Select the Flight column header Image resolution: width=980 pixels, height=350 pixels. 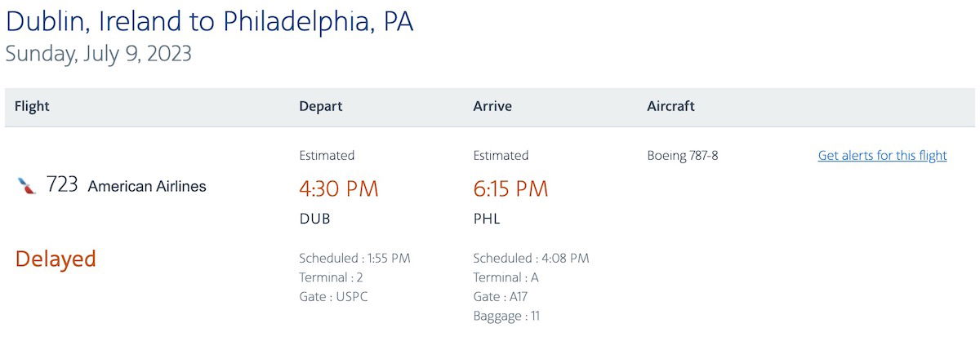32,106
